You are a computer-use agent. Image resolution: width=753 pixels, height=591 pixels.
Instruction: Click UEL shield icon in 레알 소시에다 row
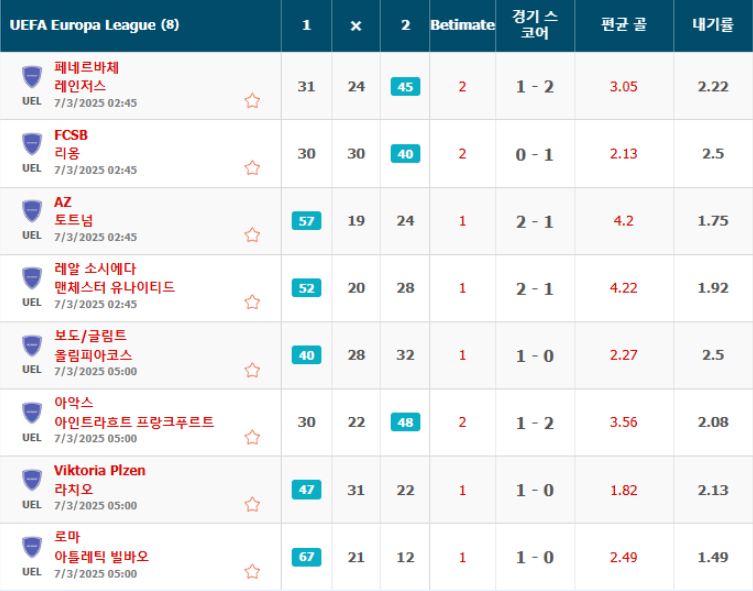point(32,278)
